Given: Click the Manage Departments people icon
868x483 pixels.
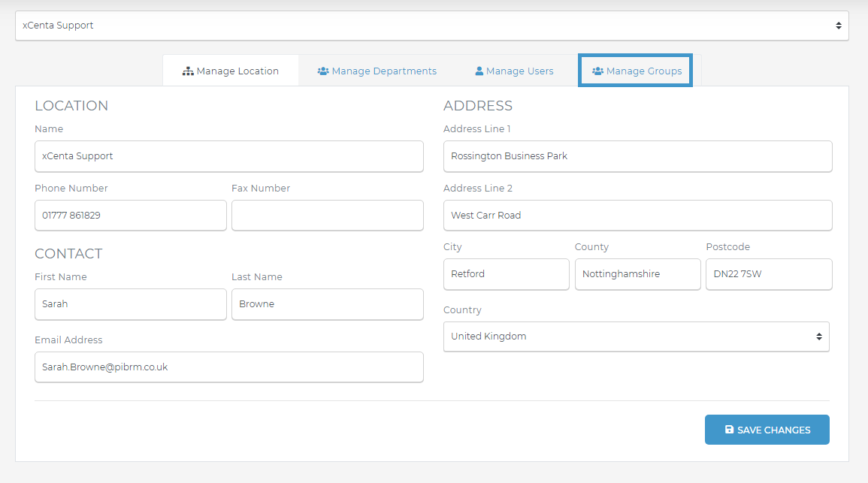Looking at the screenshot, I should point(322,71).
